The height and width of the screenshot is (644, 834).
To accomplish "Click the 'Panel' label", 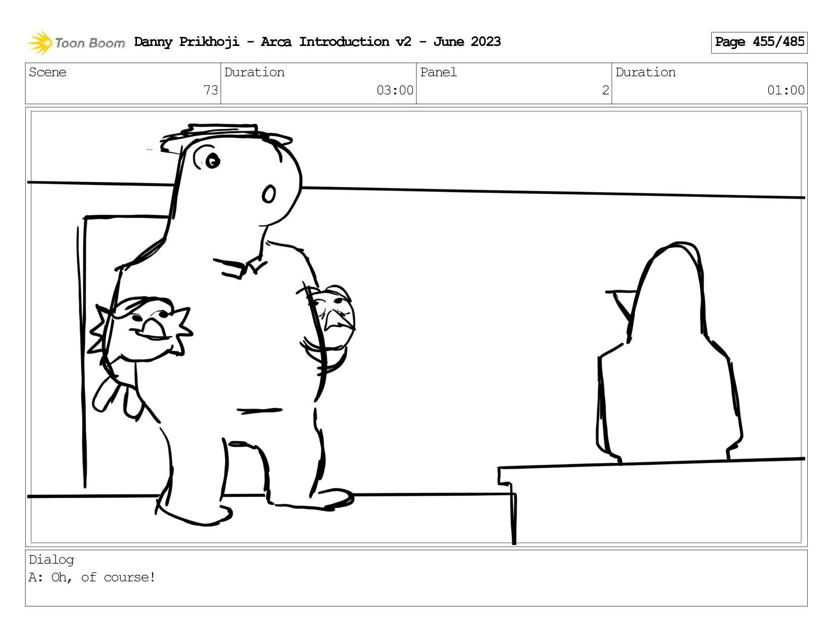I will click(438, 72).
